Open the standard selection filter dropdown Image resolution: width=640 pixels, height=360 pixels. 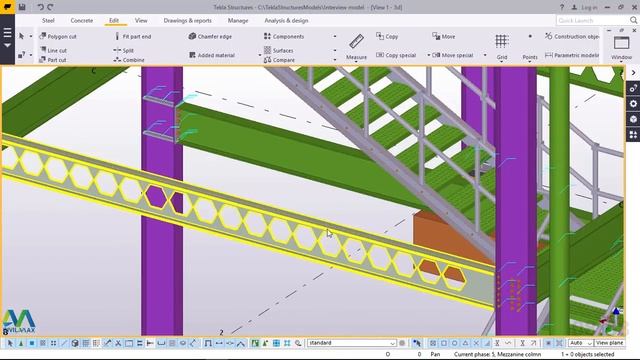pos(352,343)
